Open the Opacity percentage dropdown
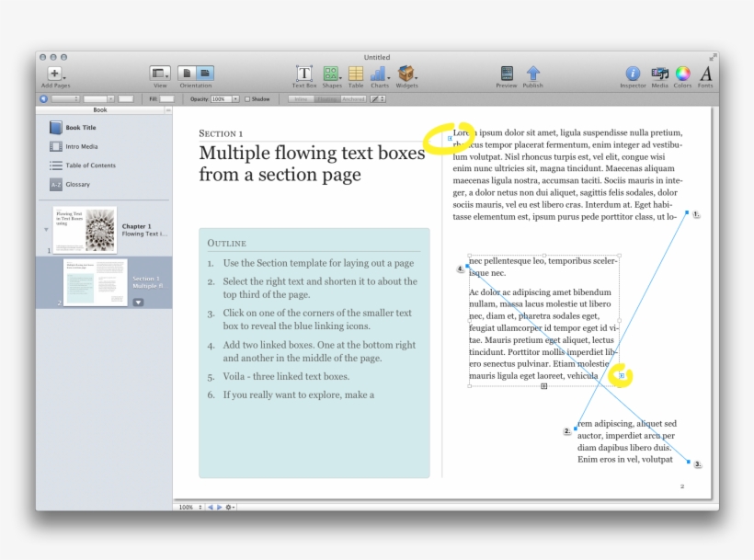 point(235,99)
